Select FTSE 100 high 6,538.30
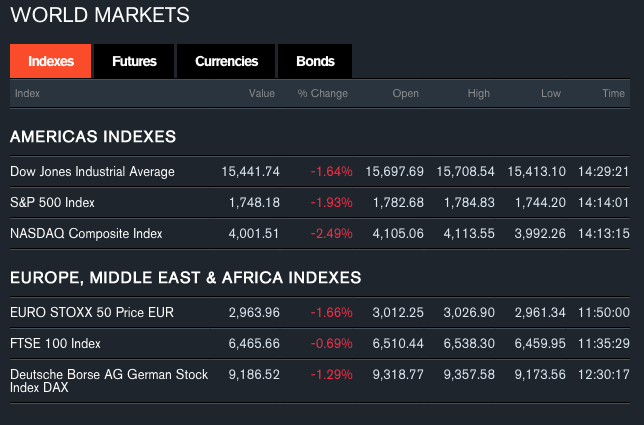The image size is (644, 425). pos(469,343)
